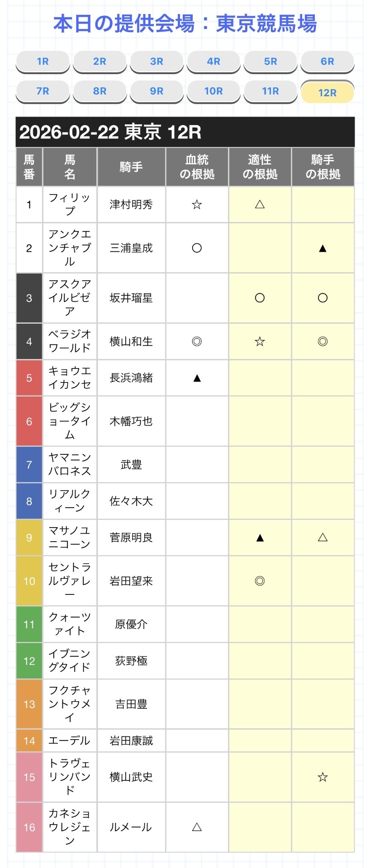Image resolution: width=370 pixels, height=868 pixels.
Task: Click the double circle in セントラルヴァレー's aptitude cell
Action: 260,581
